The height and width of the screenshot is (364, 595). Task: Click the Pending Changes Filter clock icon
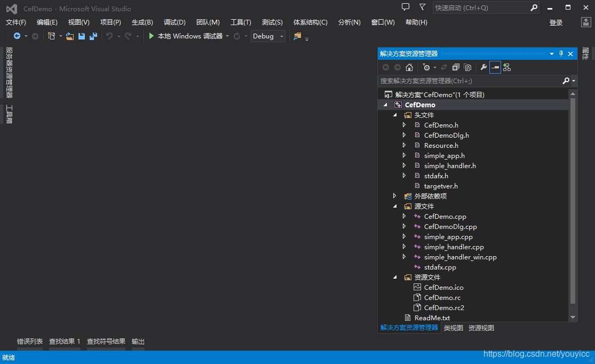click(426, 67)
